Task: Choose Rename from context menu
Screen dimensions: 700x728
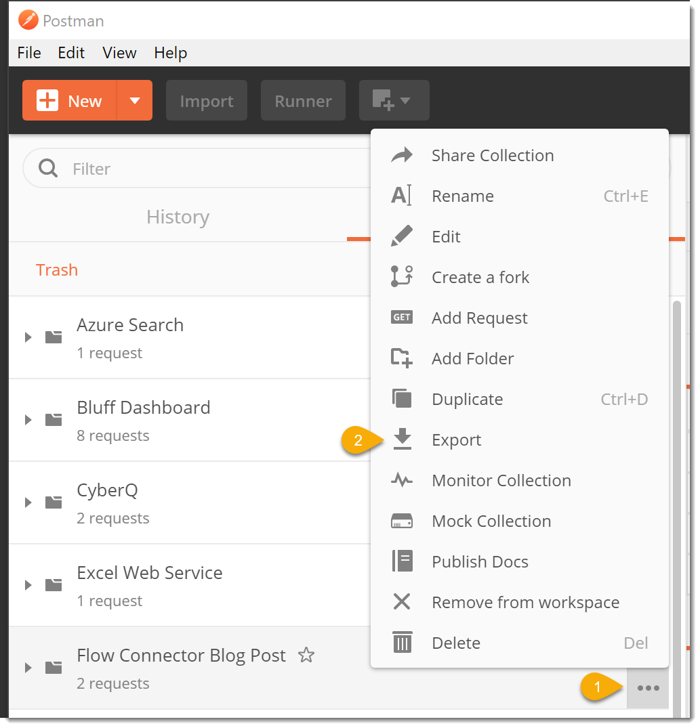Action: click(x=519, y=196)
